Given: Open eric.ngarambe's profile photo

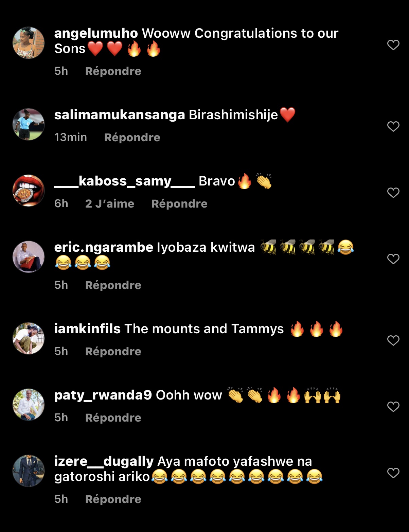Looking at the screenshot, I should [x=29, y=257].
